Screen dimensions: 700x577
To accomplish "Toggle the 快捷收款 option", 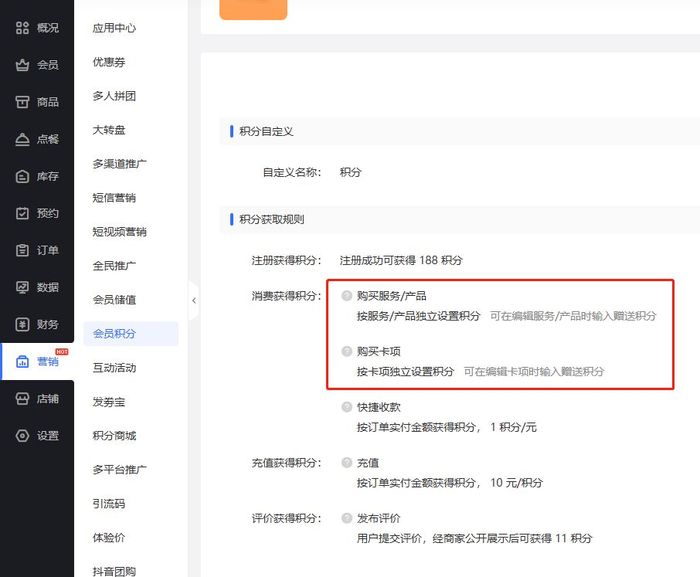I will click(347, 407).
